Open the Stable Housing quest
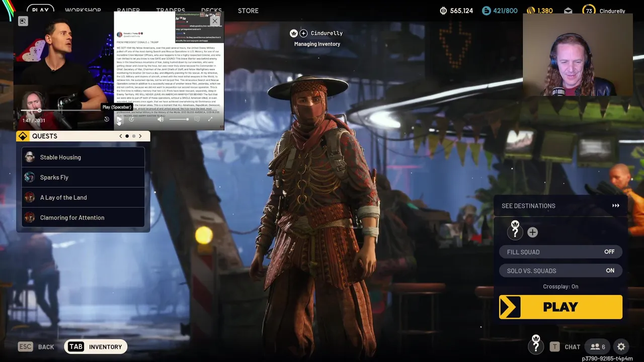Screen dimensions: 644x362 point(84,157)
